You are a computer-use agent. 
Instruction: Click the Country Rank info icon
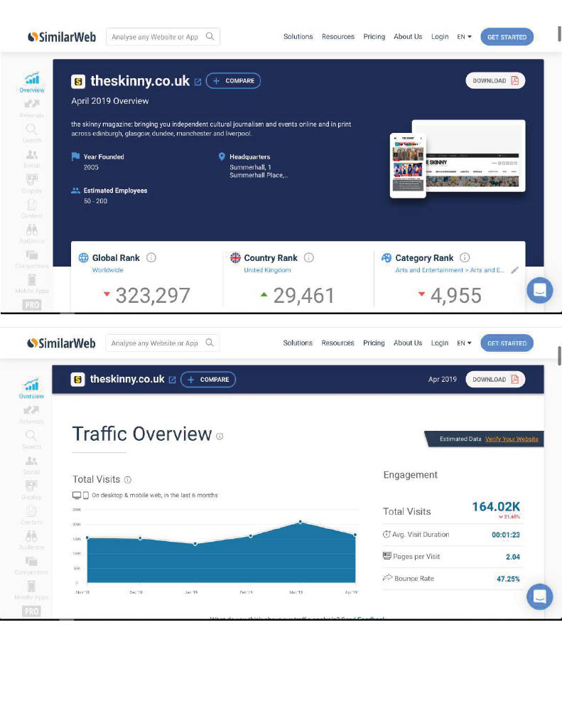tap(308, 257)
